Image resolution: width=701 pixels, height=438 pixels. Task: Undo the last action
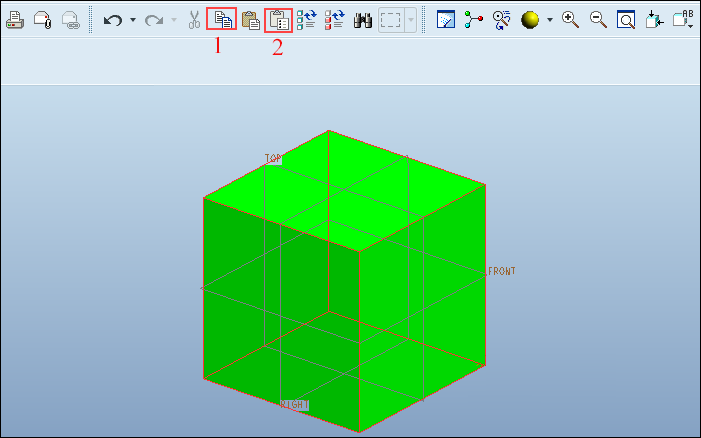pos(113,20)
